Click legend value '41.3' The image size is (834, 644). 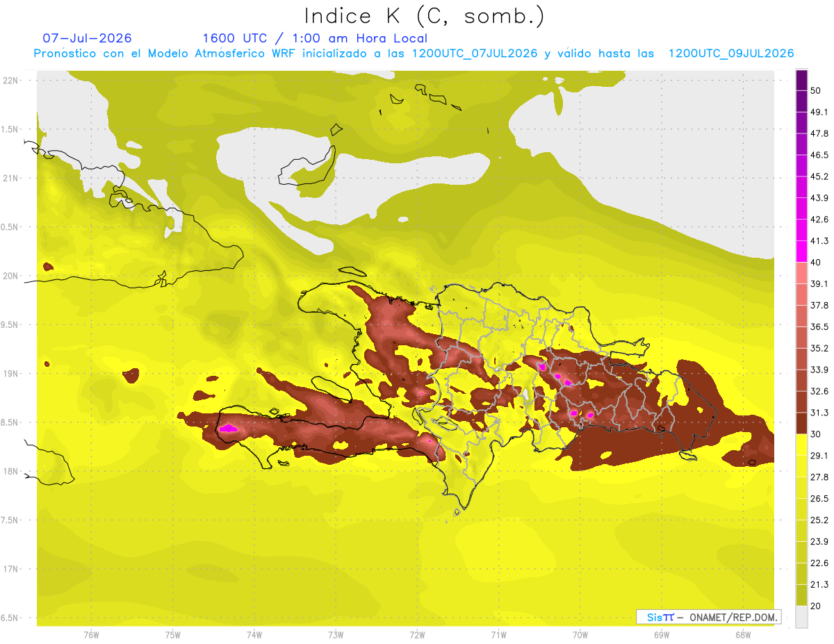pos(819,241)
